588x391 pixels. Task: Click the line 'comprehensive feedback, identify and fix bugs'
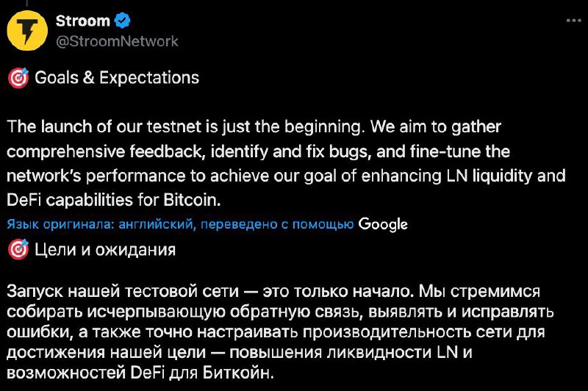pos(259,151)
